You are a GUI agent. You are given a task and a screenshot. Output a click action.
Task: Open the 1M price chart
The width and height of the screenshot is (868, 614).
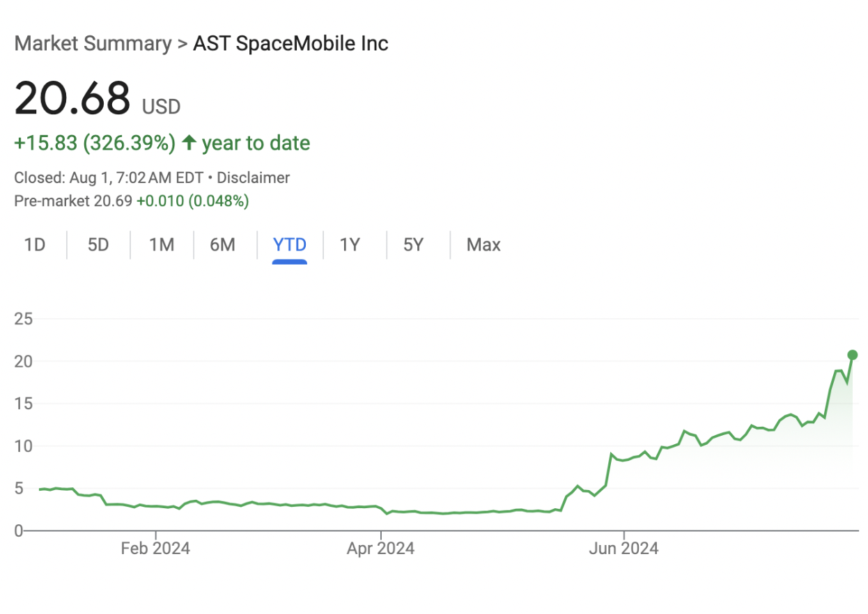161,245
